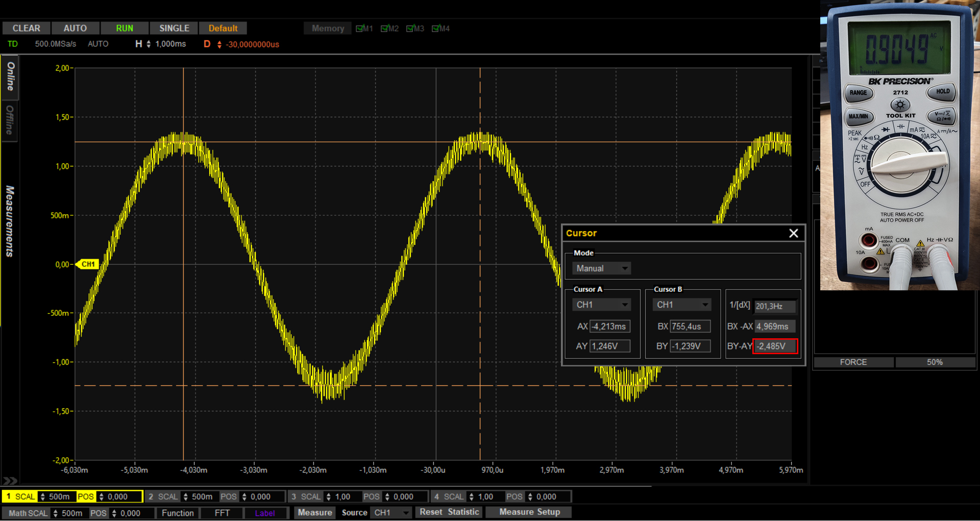Click the dashed vertical cursor B line
The width and height of the screenshot is (980, 521).
click(x=480, y=264)
